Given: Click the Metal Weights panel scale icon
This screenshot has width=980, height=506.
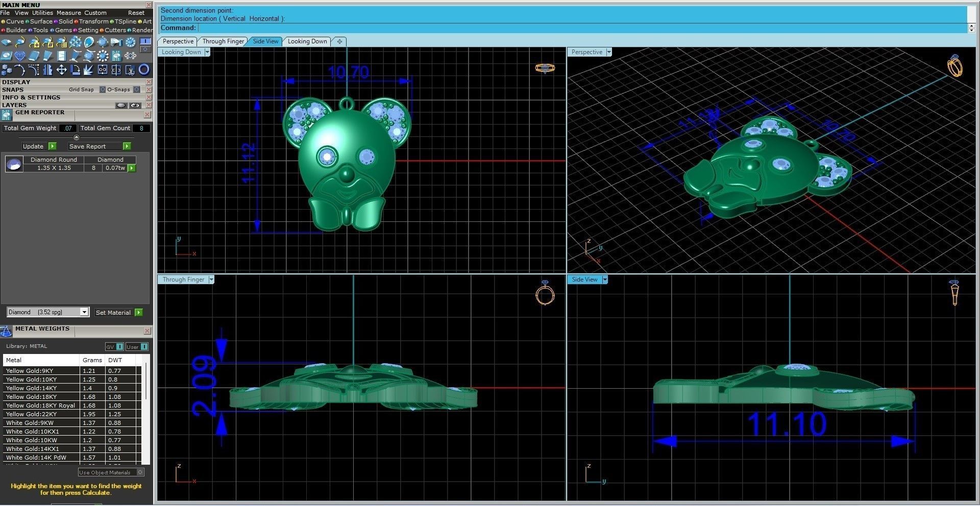Looking at the screenshot, I should [x=6, y=332].
